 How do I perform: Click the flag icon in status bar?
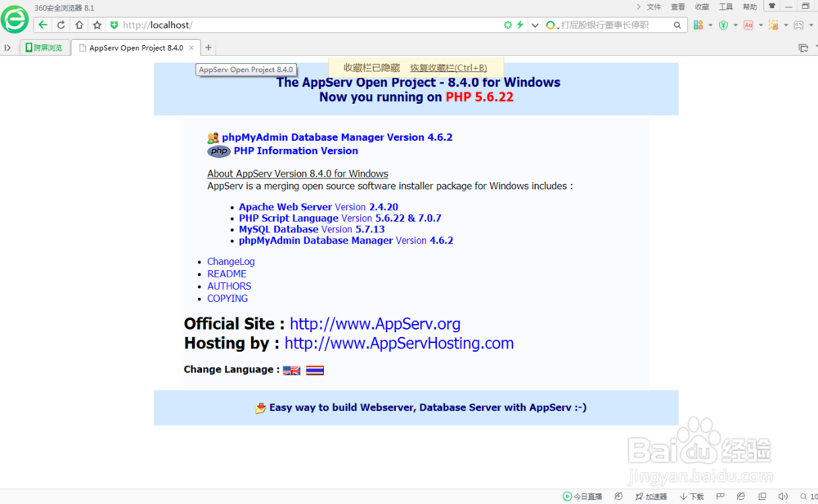721,496
